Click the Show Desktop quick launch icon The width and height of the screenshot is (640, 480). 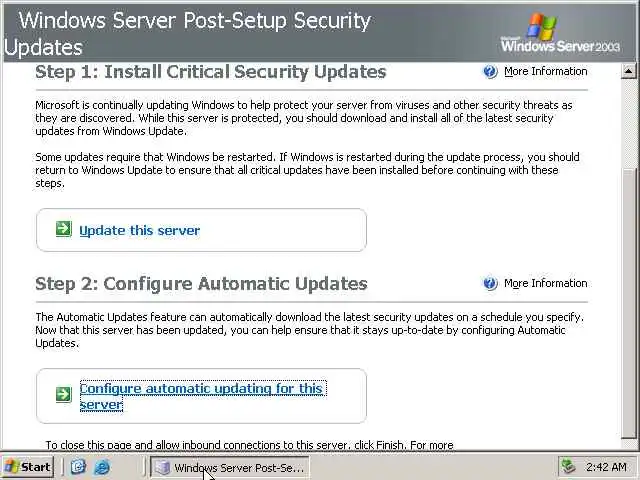pos(78,467)
